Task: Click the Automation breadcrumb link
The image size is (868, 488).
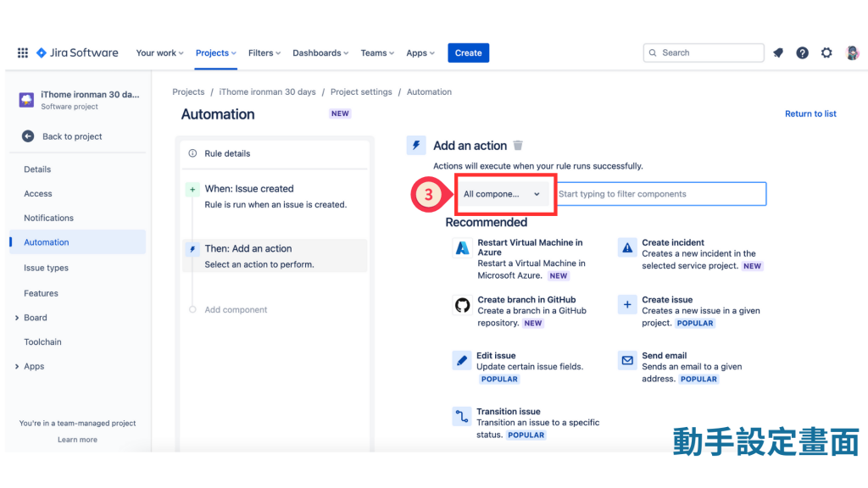Action: 429,91
